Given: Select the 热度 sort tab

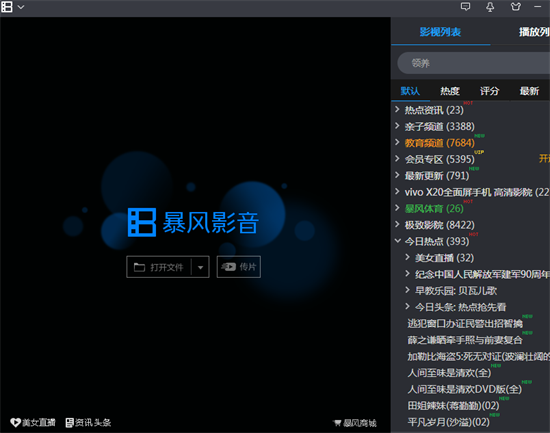Looking at the screenshot, I should coord(450,91).
